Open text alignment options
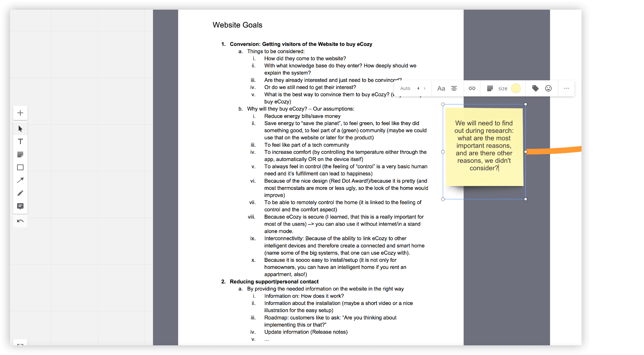Image resolution: width=644 pixels, height=355 pixels. 454,88
